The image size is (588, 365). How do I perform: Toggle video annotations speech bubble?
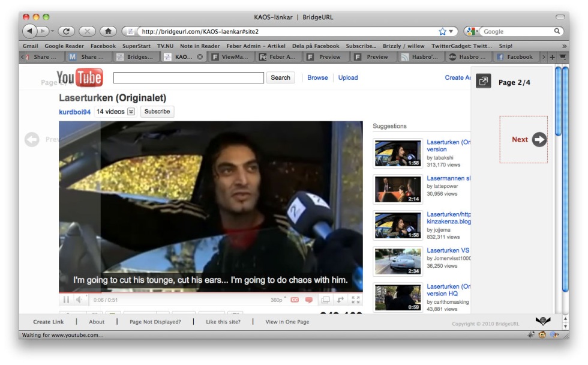click(309, 300)
